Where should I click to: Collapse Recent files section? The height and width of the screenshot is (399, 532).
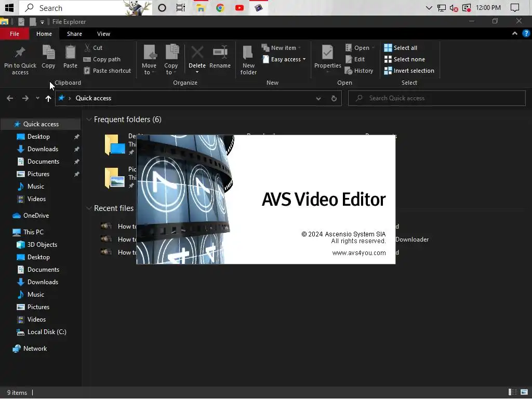tap(88, 208)
